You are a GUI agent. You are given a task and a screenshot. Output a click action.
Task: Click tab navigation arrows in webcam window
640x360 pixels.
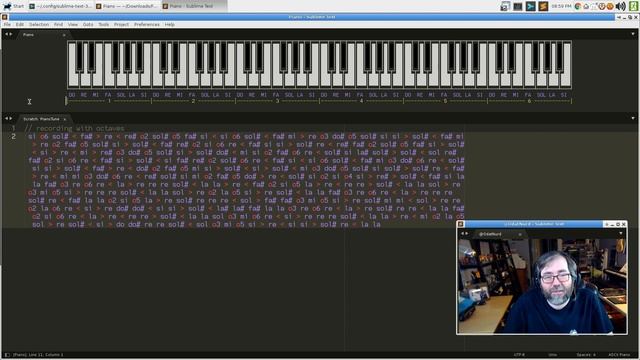464,234
